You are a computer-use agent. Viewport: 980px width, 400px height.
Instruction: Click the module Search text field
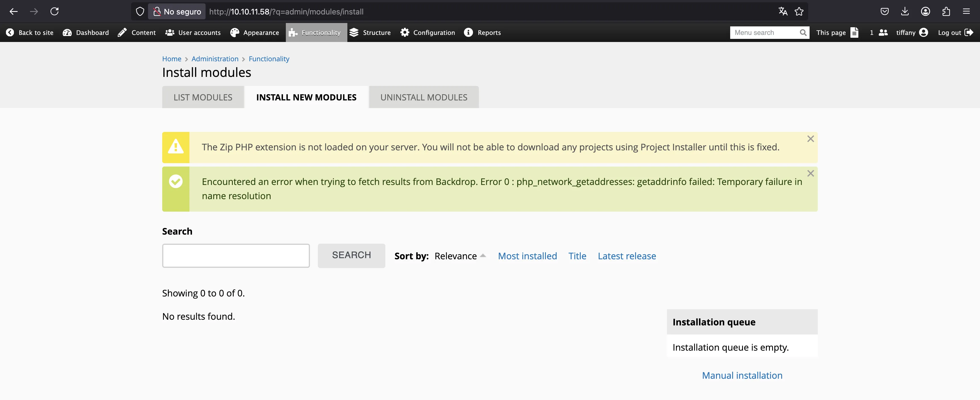(x=236, y=256)
